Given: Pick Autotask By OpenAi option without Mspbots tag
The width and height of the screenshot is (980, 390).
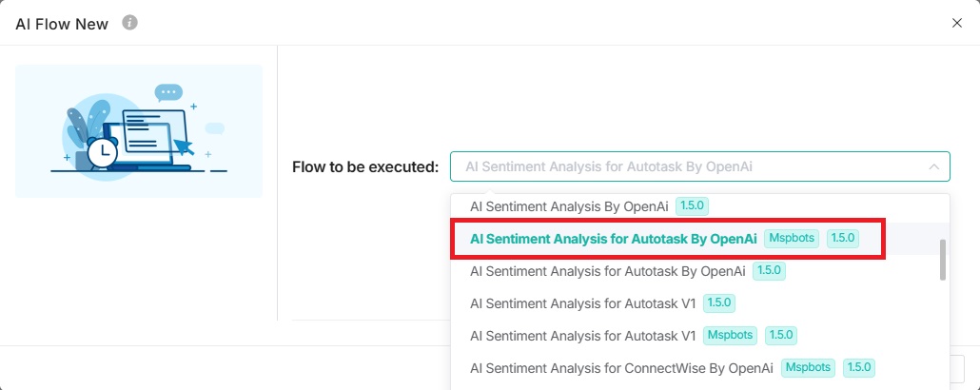Looking at the screenshot, I should 607,271.
